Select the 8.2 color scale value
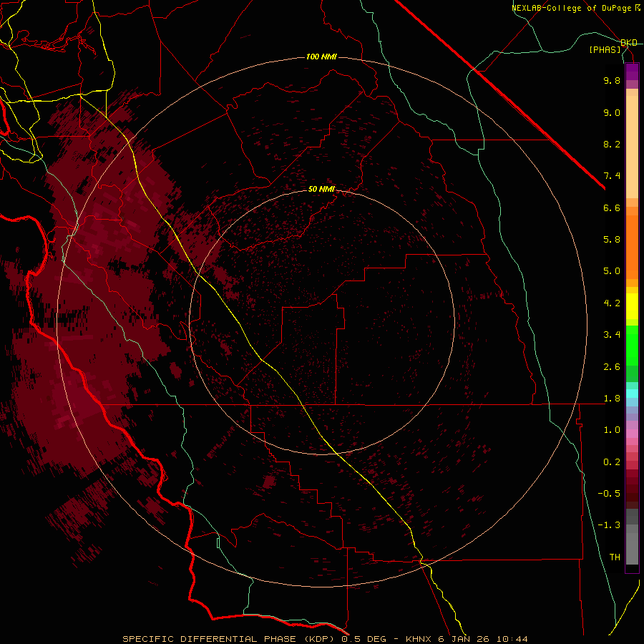 [x=612, y=144]
